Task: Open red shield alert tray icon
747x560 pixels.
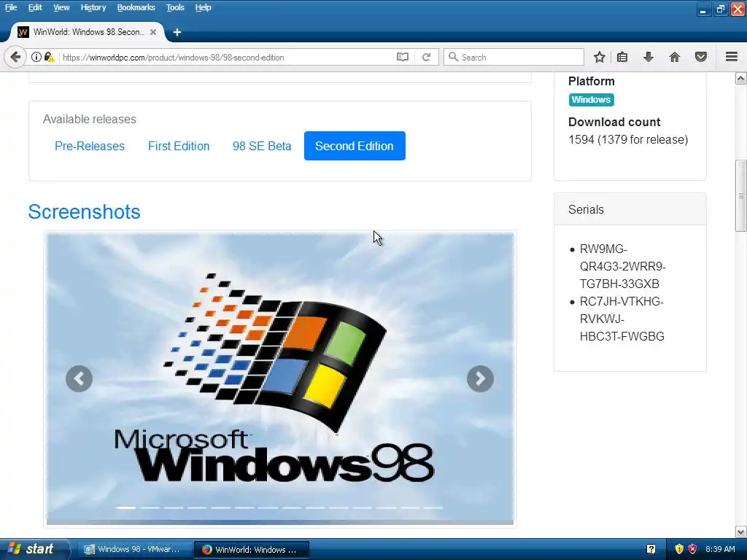Action: (x=692, y=549)
